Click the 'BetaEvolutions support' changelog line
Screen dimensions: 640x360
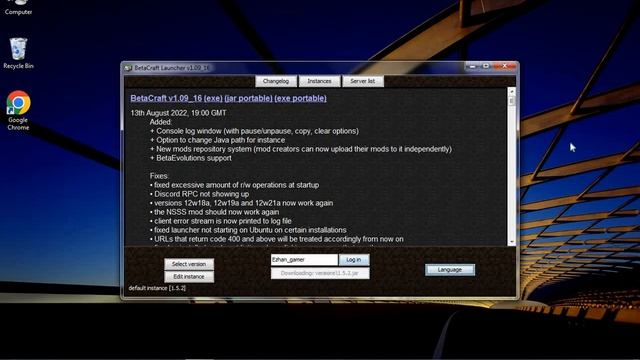click(x=191, y=158)
